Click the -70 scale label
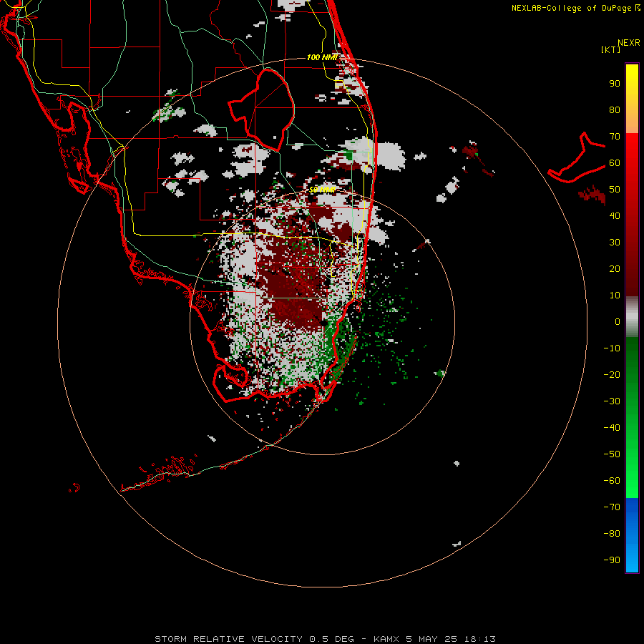The width and height of the screenshot is (644, 644). 612,507
